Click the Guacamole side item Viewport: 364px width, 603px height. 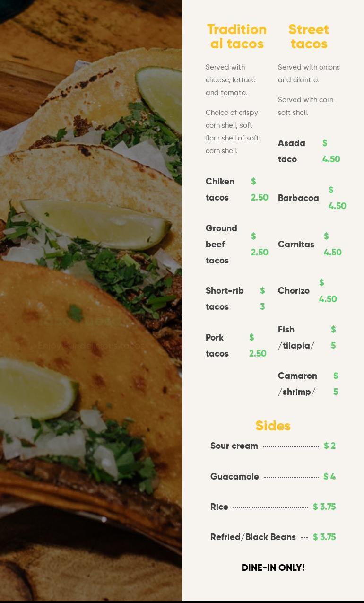(234, 477)
